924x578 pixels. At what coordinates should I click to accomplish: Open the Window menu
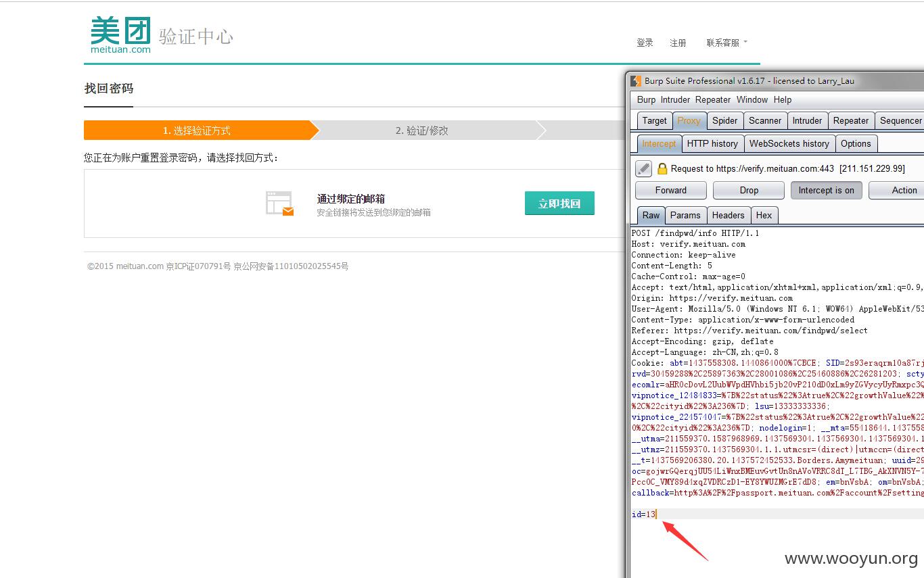(x=752, y=99)
